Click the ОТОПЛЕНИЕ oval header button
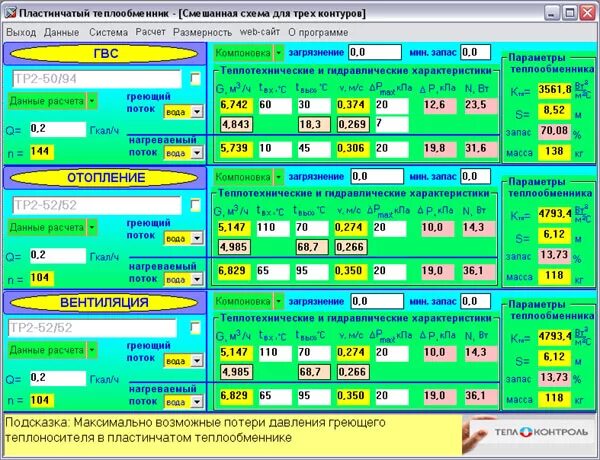This screenshot has height=460, width=600. pyautogui.click(x=104, y=178)
